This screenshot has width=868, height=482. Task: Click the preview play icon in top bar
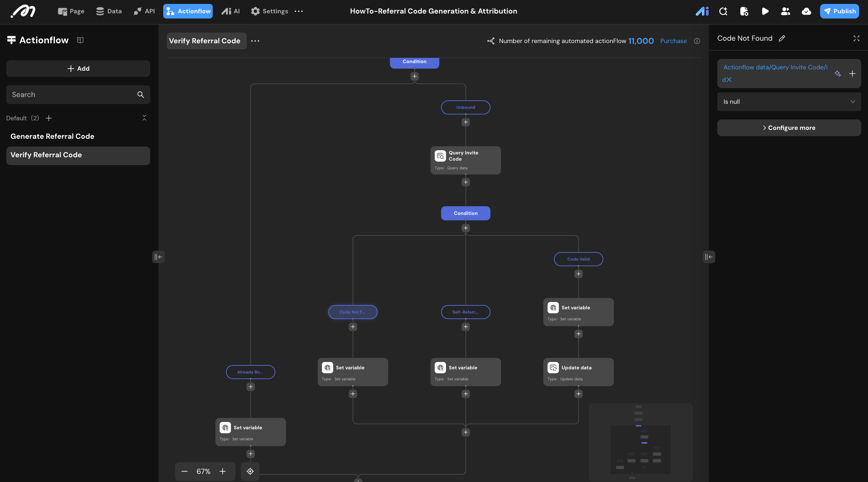[x=765, y=11]
